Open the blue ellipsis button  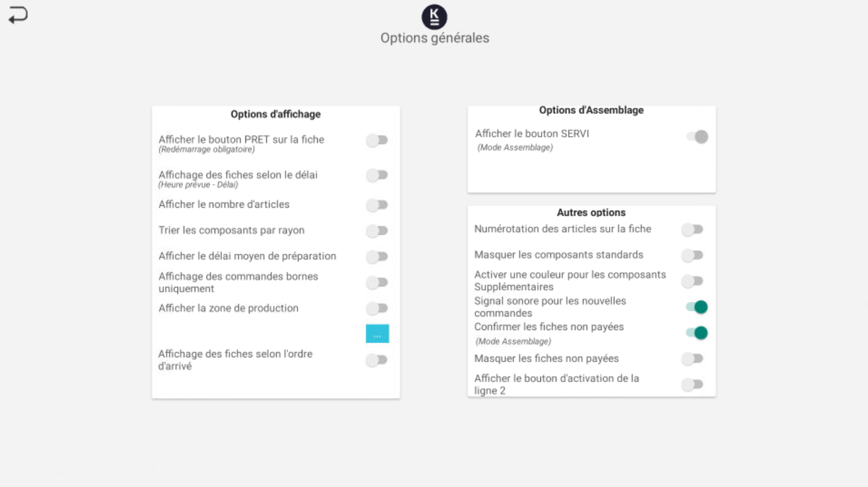(377, 334)
